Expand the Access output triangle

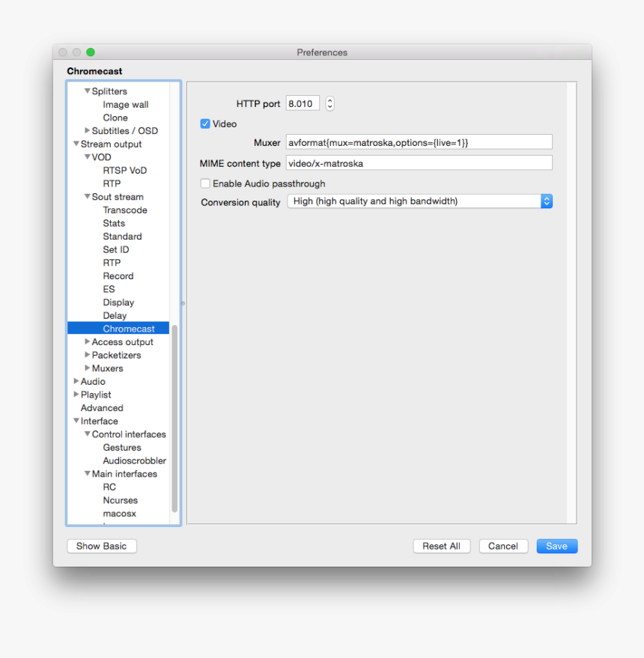[88, 342]
